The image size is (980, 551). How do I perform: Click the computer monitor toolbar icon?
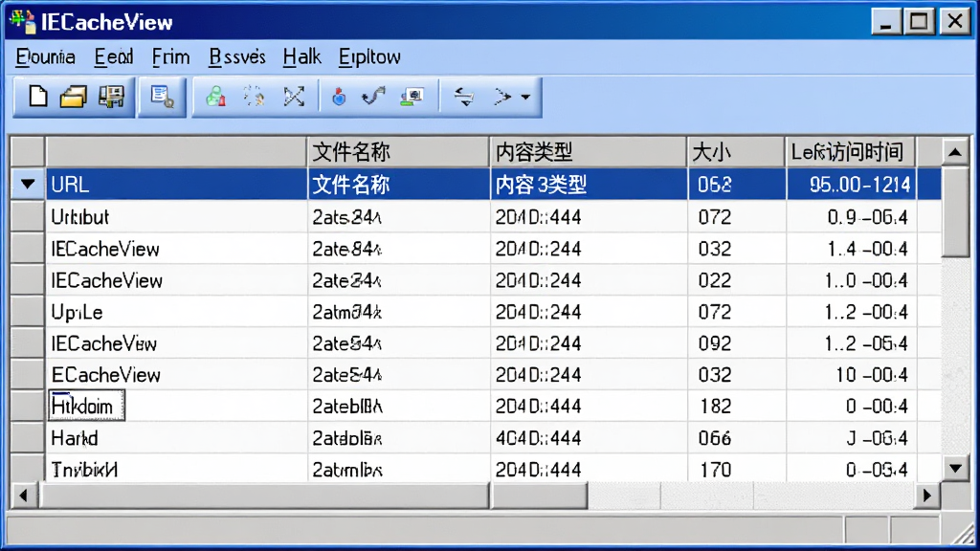pyautogui.click(x=412, y=97)
